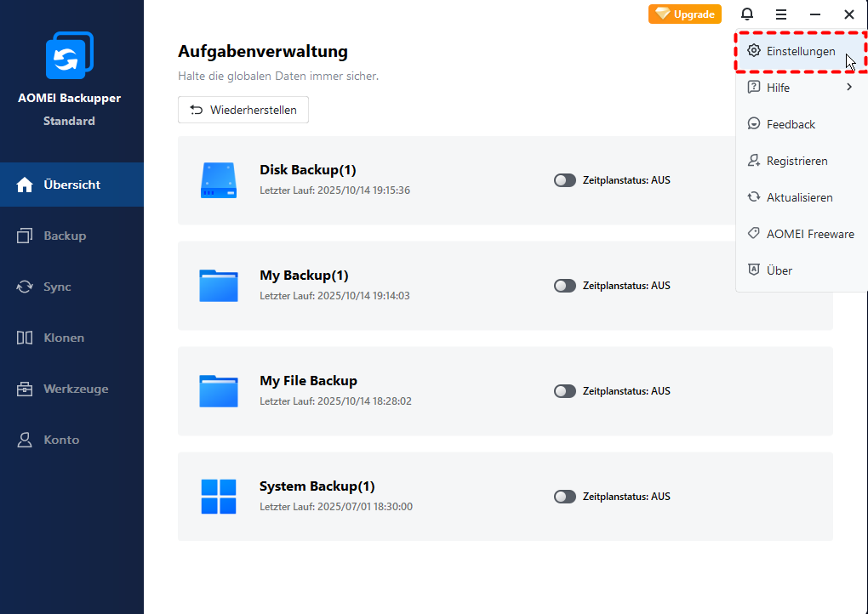Image resolution: width=868 pixels, height=614 pixels.
Task: Click the tag icon beside AOMEI Freeware
Action: [x=753, y=233]
